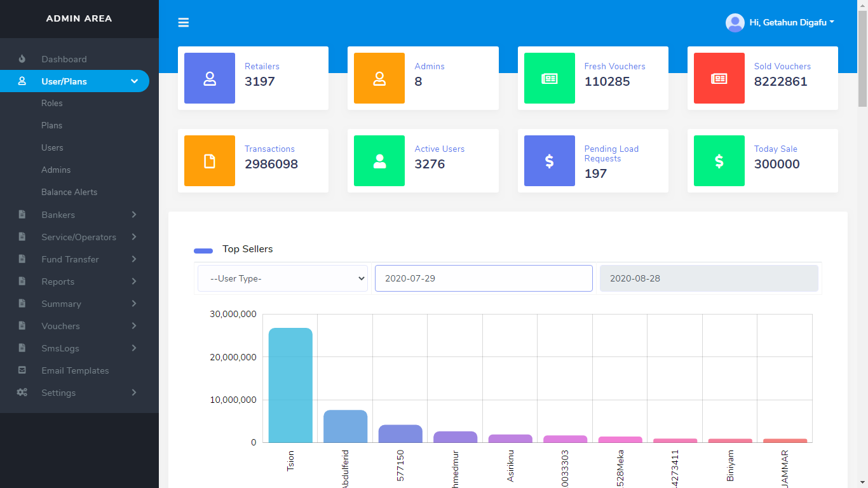Click the Today Sale dollar icon
Viewport: 868px width, 488px height.
(x=719, y=161)
